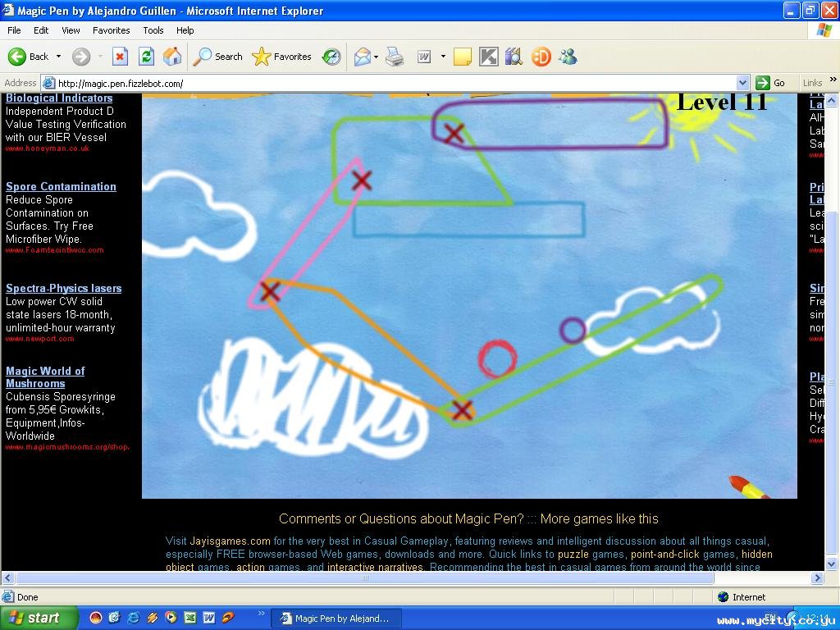Open Spectra-Physics lasers ad link
The height and width of the screenshot is (630, 840).
[x=63, y=288]
